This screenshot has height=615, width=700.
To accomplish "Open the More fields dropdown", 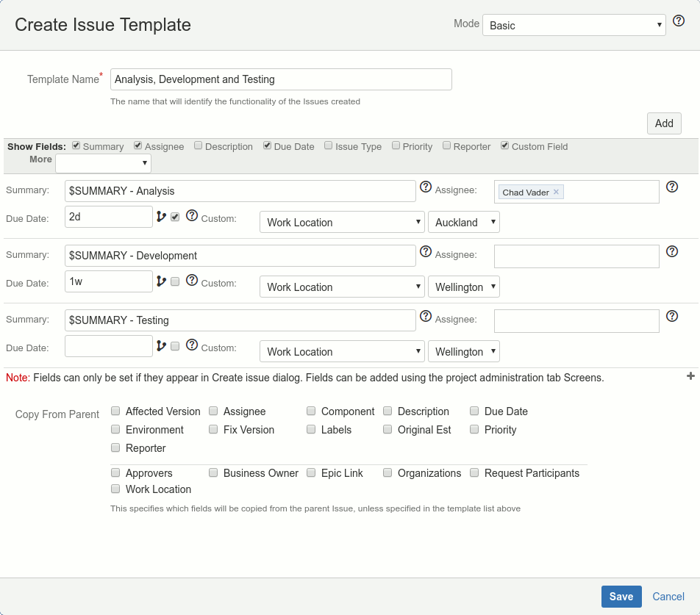I will click(x=103, y=163).
